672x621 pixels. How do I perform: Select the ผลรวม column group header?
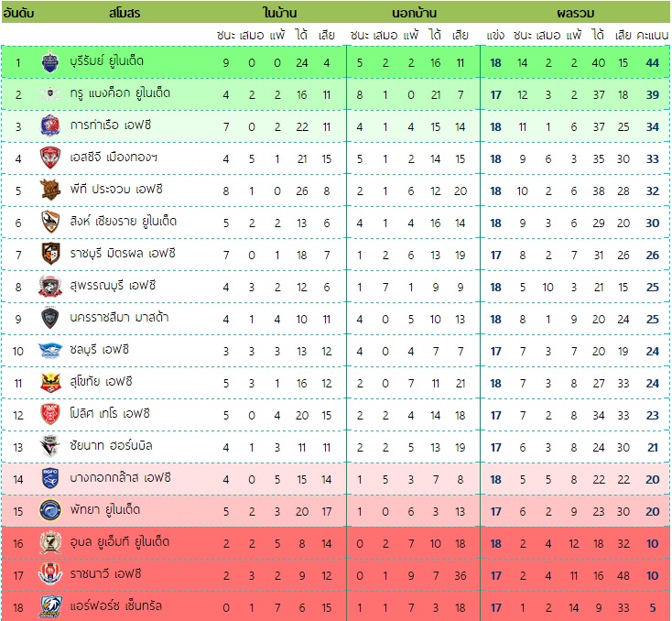[575, 13]
